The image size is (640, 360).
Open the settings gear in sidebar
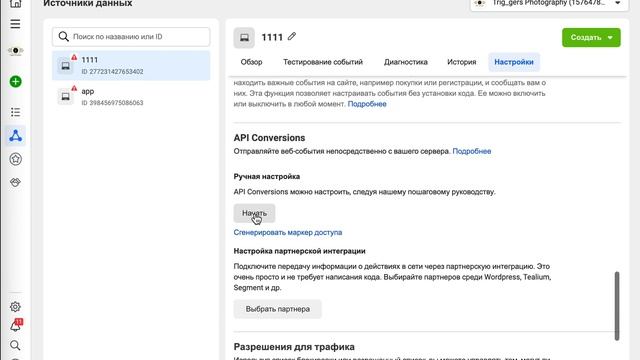click(x=15, y=307)
